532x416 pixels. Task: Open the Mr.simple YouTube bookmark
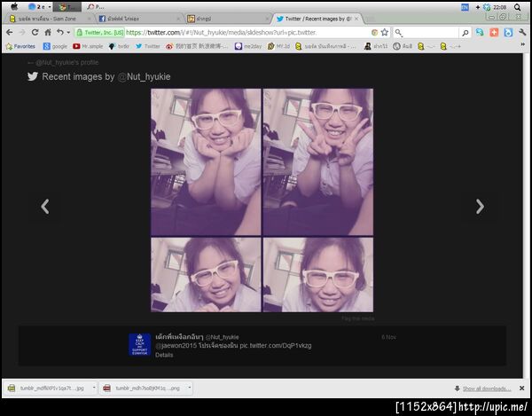[x=88, y=46]
